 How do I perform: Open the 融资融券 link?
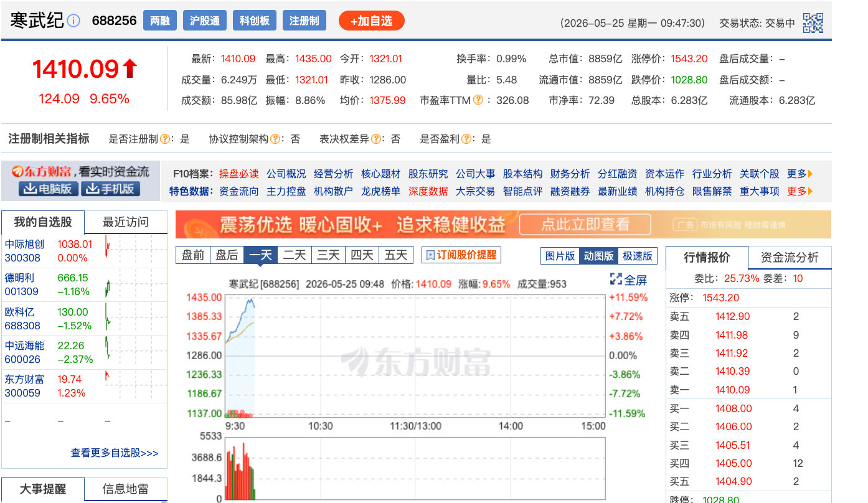tap(570, 191)
